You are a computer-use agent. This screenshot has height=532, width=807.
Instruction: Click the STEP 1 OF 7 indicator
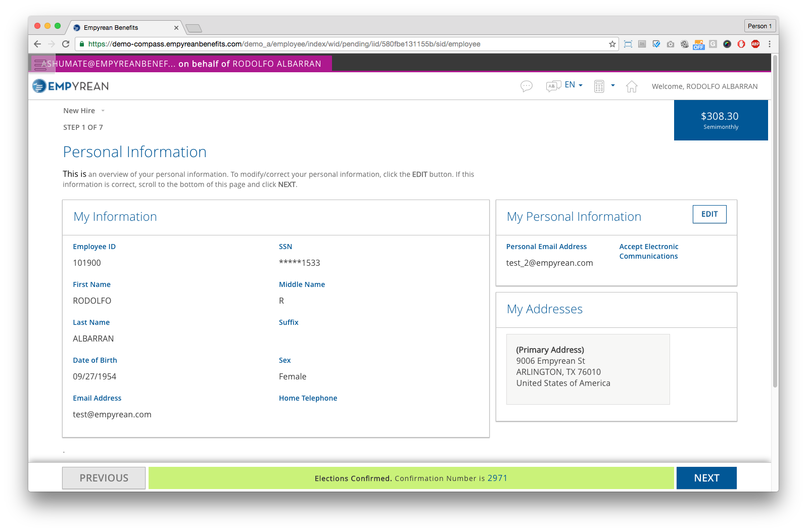[x=83, y=127]
